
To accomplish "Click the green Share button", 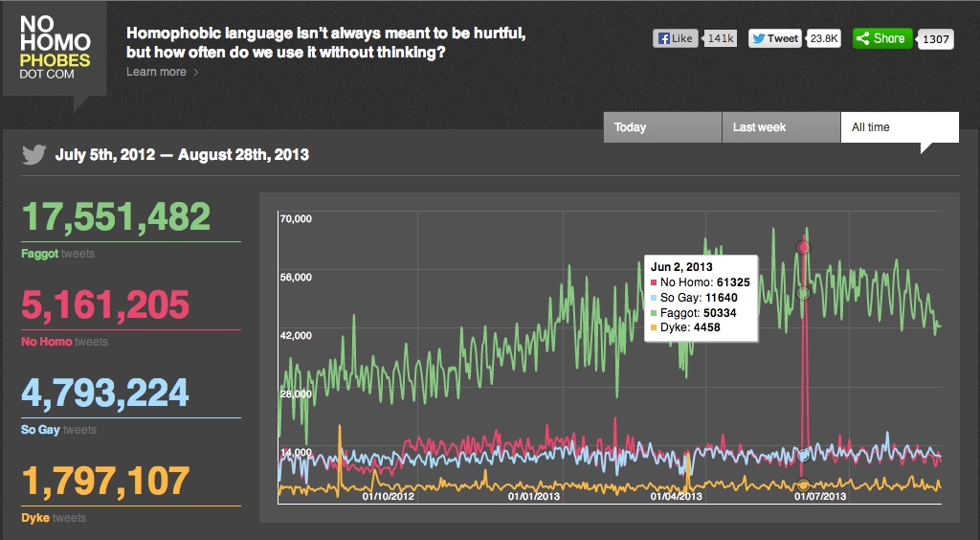I will (x=881, y=38).
